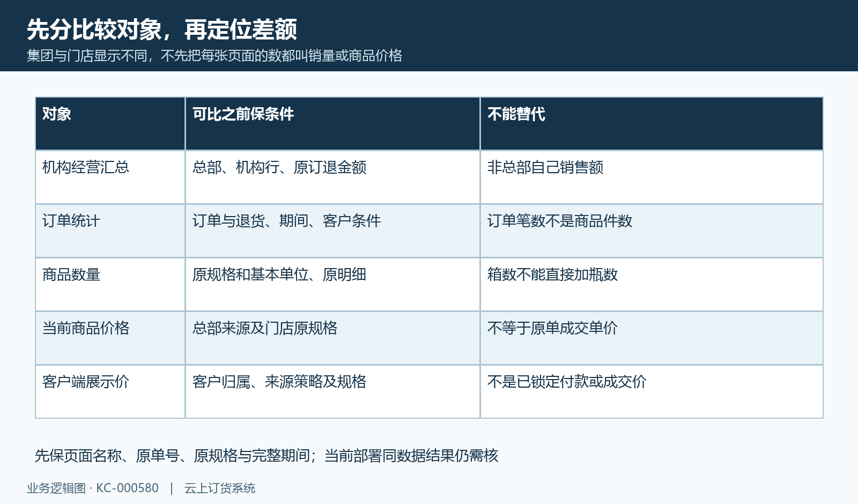Click the 商品数量 cell
Screen dimensions: 858x504
110,285
